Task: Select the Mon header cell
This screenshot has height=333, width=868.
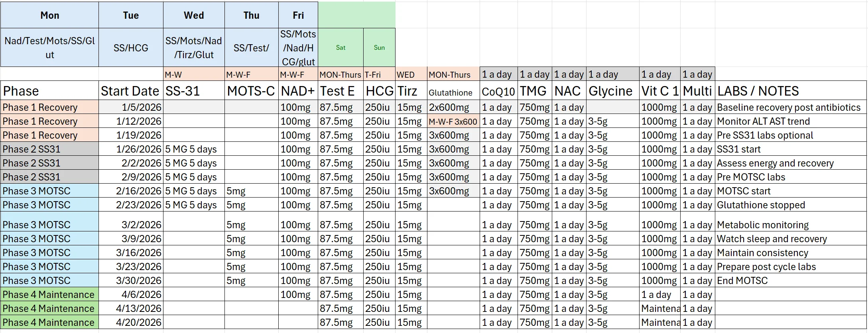Action: [x=50, y=15]
